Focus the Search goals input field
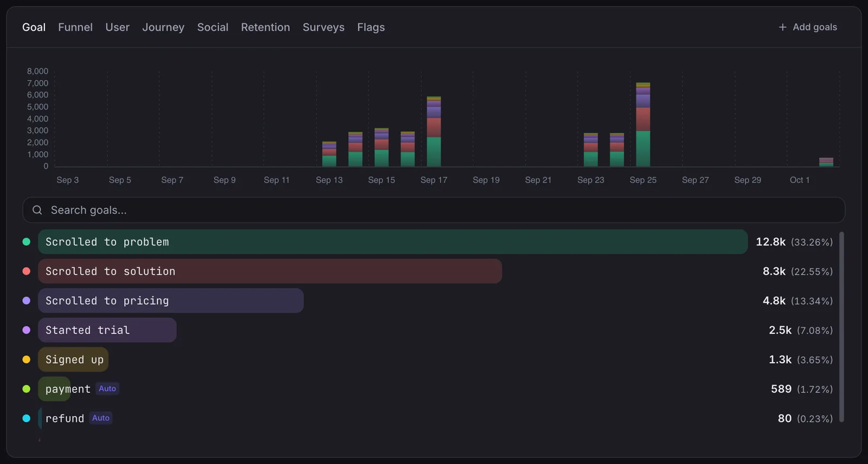The height and width of the screenshot is (464, 868). click(x=433, y=210)
